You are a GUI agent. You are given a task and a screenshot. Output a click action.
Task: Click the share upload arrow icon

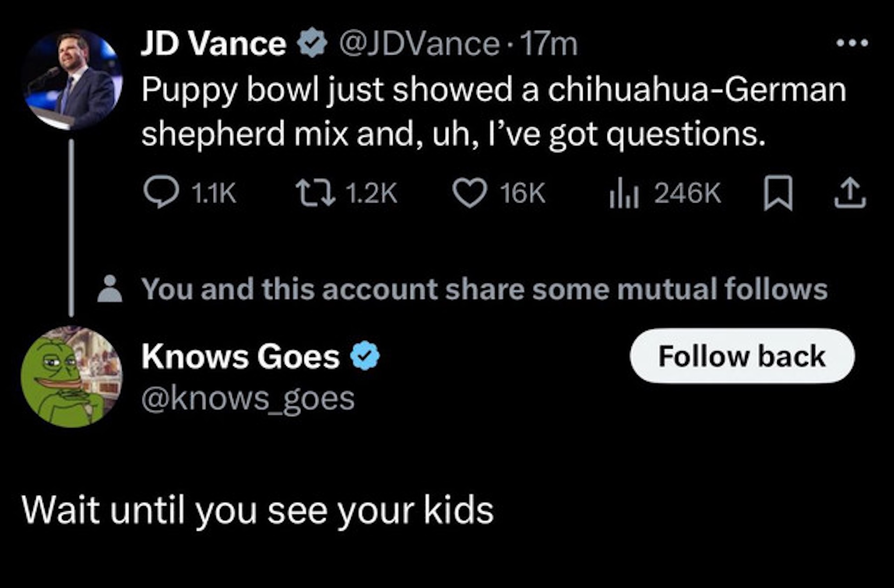click(x=850, y=193)
